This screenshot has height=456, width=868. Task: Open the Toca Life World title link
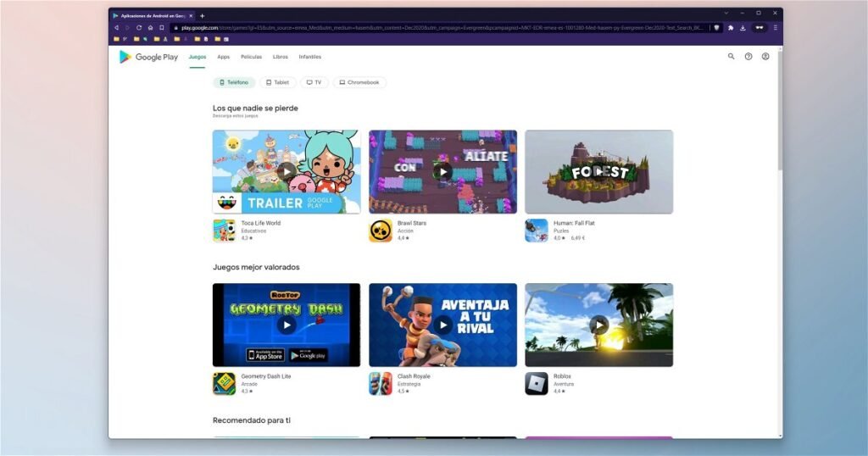260,224
